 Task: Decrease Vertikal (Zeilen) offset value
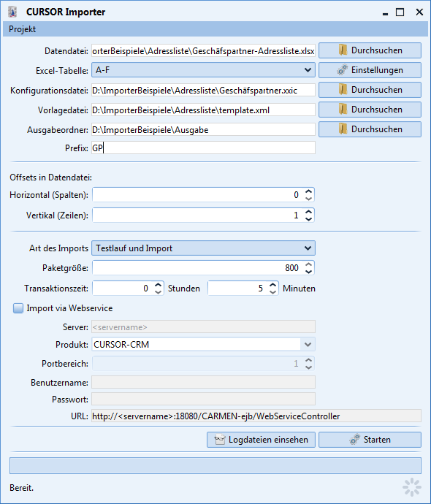coord(308,219)
